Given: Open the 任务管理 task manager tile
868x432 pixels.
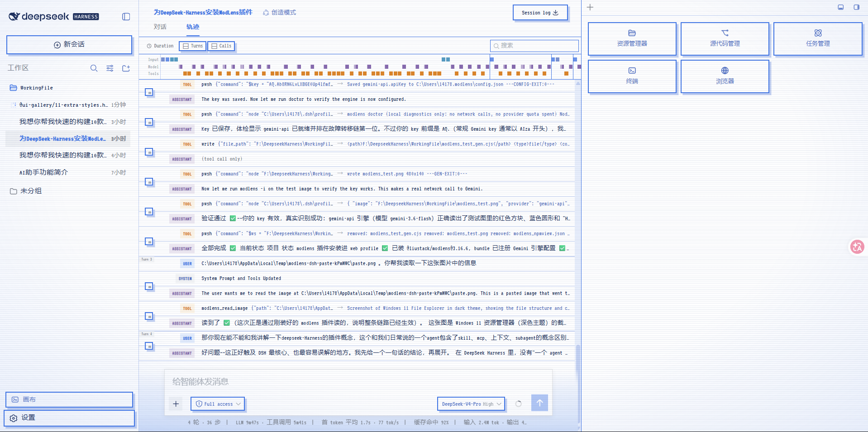Looking at the screenshot, I should tap(818, 39).
